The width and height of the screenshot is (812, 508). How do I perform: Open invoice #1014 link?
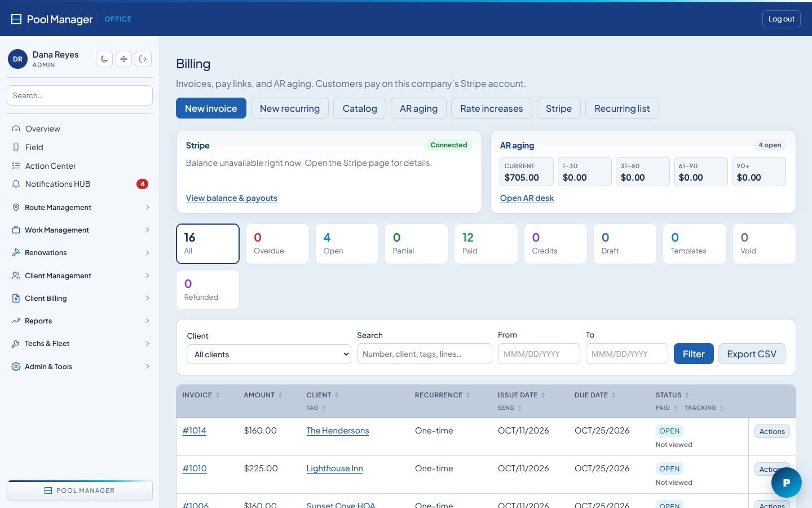point(194,431)
